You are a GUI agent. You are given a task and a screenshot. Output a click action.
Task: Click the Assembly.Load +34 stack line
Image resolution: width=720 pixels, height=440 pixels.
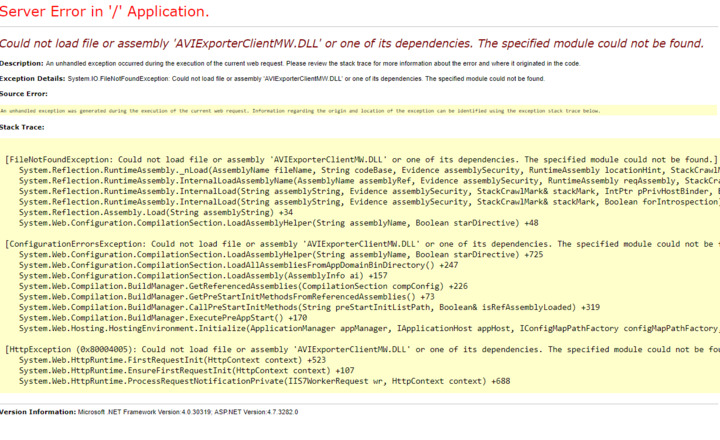(156, 213)
